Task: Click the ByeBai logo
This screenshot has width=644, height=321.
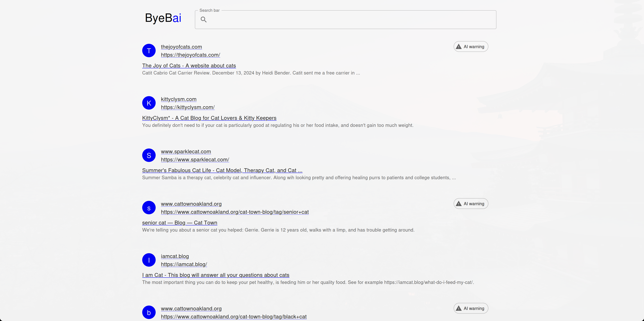Action: 163,18
